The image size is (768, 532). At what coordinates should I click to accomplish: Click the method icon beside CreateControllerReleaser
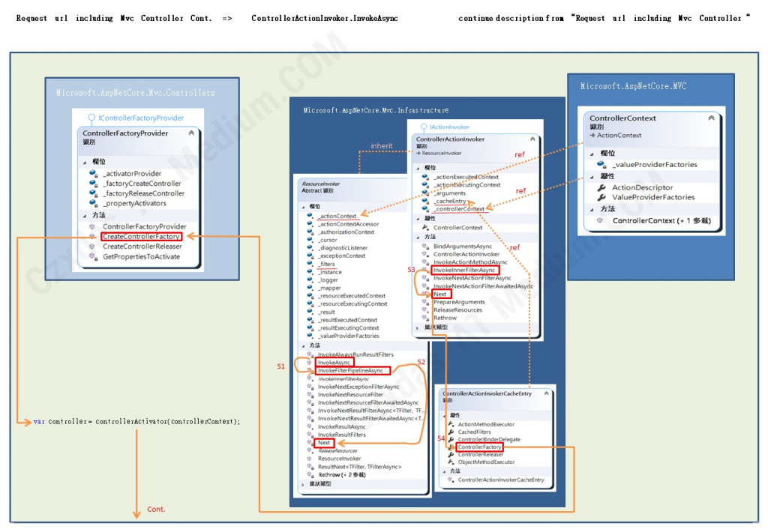point(92,247)
